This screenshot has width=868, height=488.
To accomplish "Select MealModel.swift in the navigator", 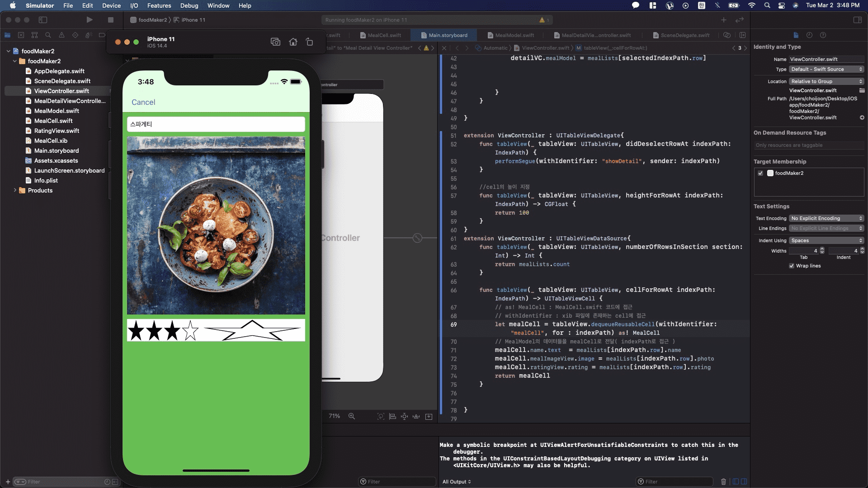I will (x=57, y=111).
